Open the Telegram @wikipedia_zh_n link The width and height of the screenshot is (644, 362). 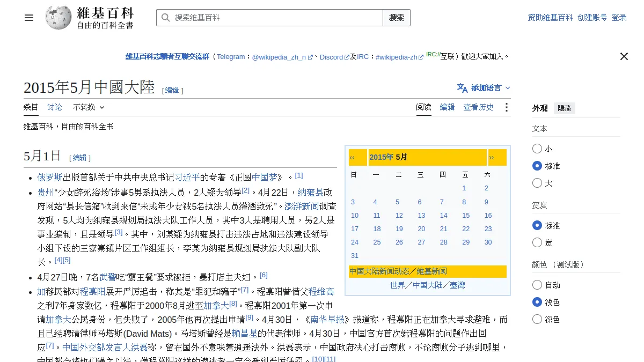(282, 57)
